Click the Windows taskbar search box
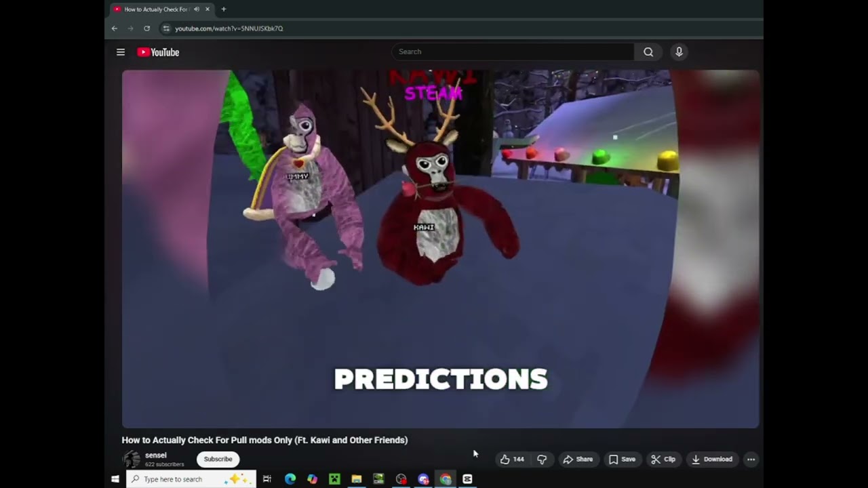This screenshot has height=488, width=868. click(191, 479)
